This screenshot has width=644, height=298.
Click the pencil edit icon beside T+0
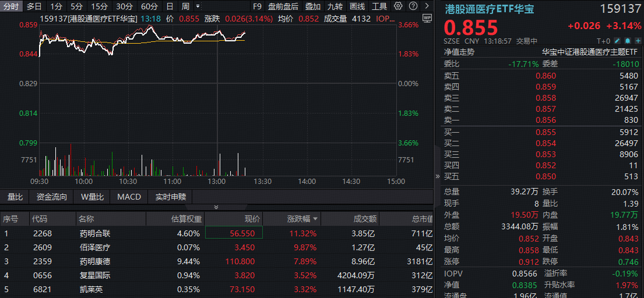click(x=617, y=41)
